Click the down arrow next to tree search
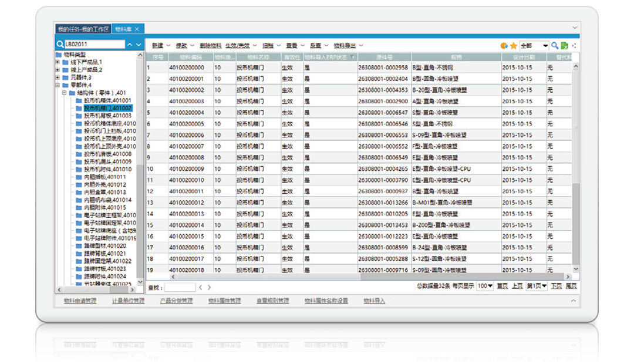The height and width of the screenshot is (364, 634). 139,45
